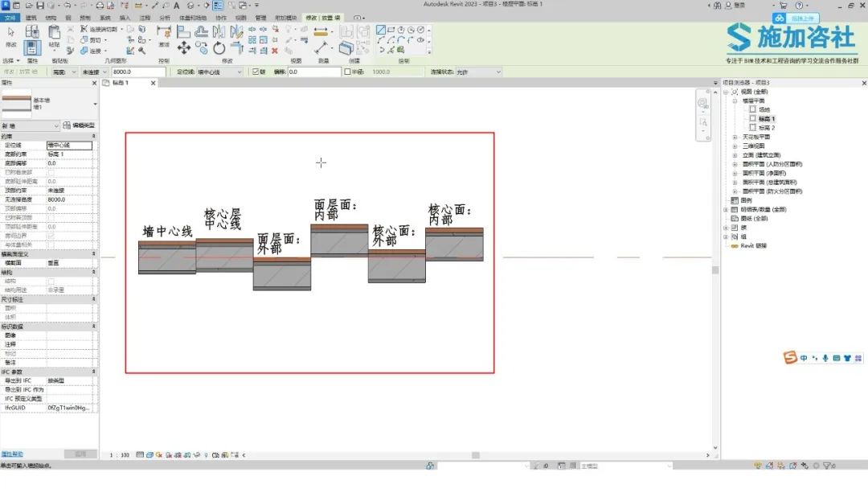The image size is (868, 489).
Task: Open the Architecture (建筑) ribbon tab
Action: coord(31,18)
